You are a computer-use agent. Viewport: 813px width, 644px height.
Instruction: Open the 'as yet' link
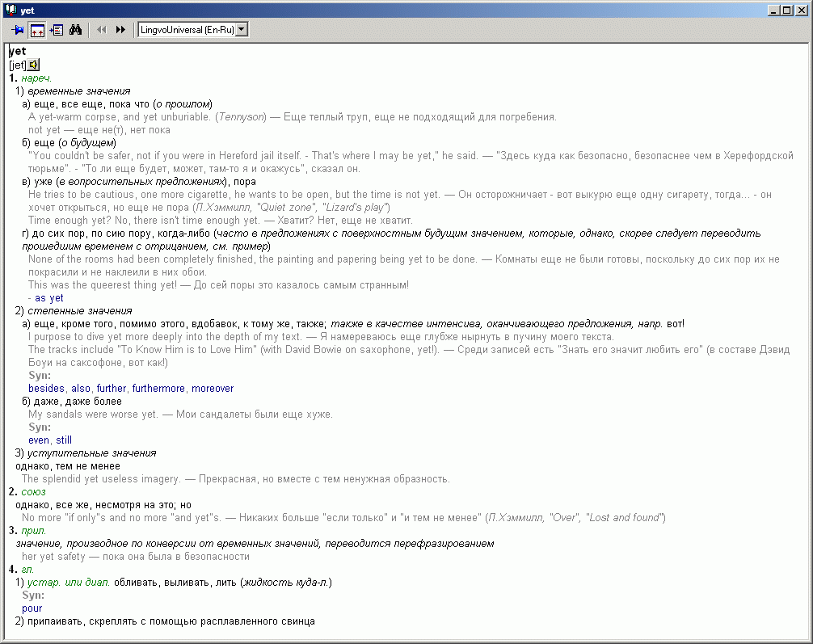click(48, 298)
